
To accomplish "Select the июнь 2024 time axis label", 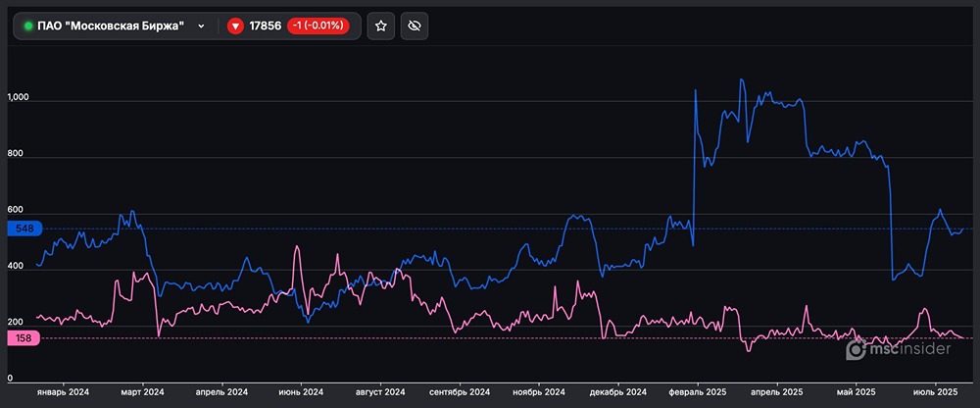I will (301, 391).
